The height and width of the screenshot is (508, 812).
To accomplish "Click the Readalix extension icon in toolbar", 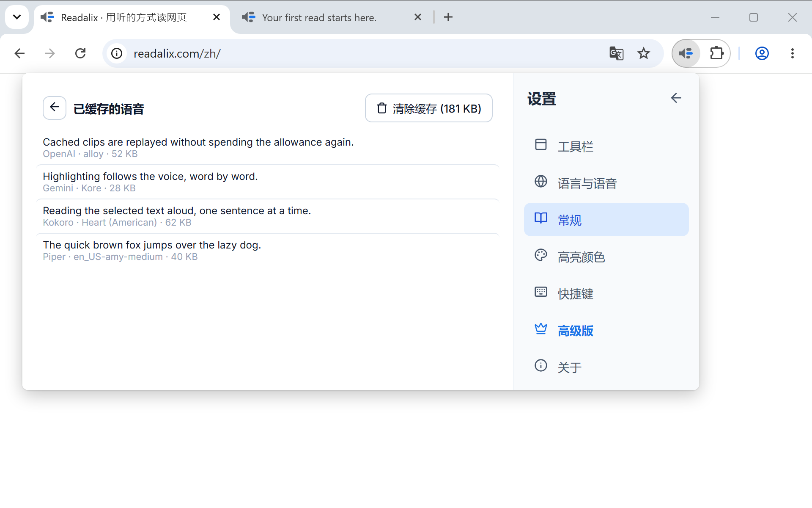I will (686, 53).
